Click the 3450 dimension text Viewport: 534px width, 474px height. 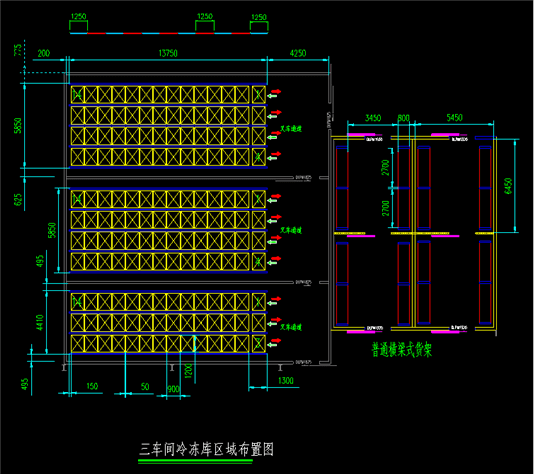click(x=373, y=118)
